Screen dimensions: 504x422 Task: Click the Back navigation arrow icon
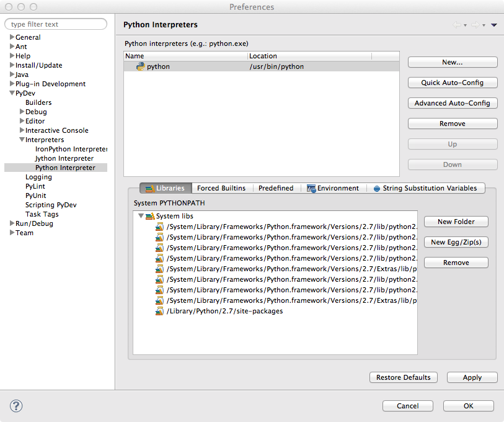tap(456, 25)
